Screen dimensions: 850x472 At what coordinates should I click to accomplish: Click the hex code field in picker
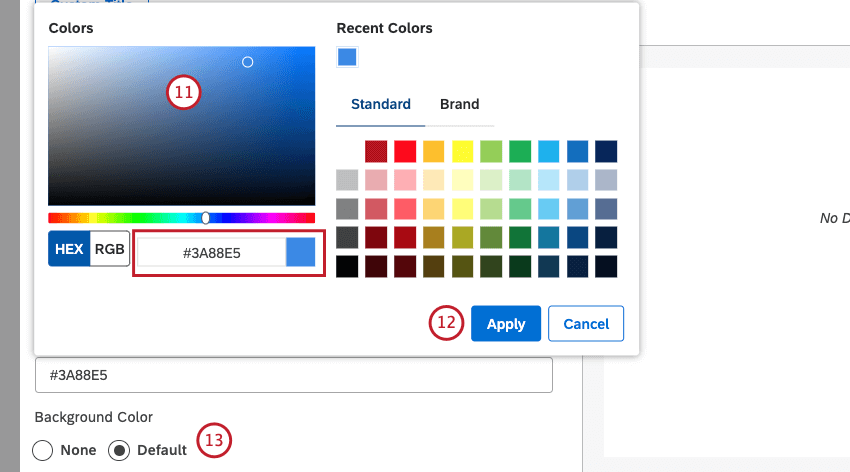tap(211, 253)
